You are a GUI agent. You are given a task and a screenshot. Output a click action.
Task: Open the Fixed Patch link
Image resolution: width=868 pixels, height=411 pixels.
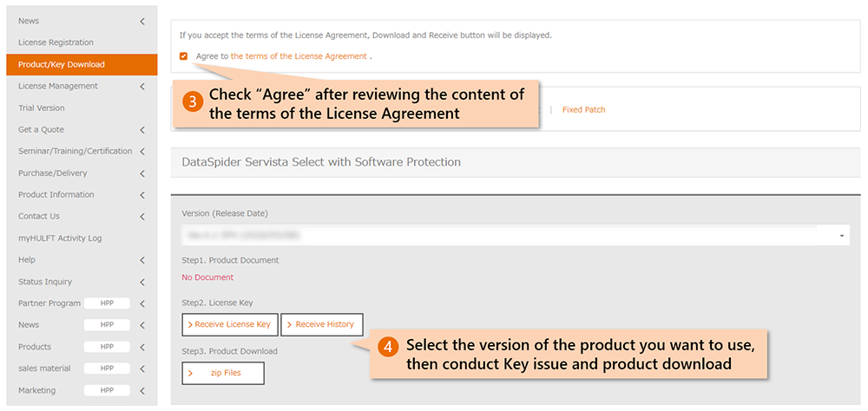coord(583,110)
